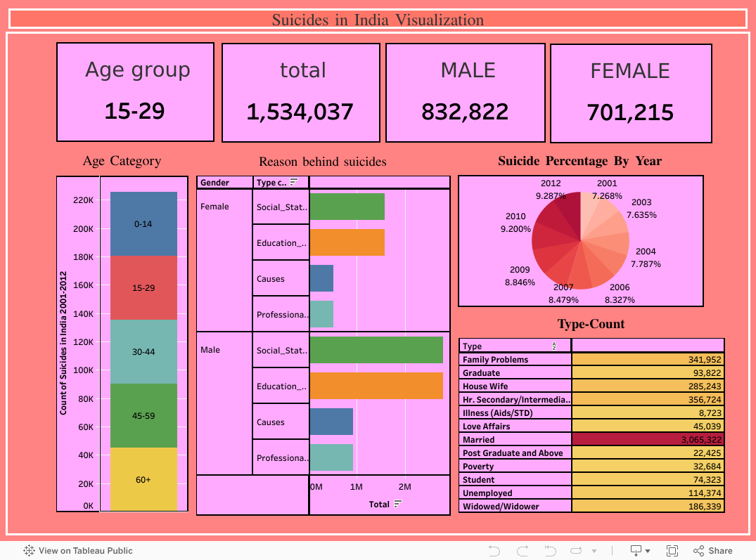Select the Female Causes bar in Reason chart
The height and width of the screenshot is (560, 756).
pos(321,278)
